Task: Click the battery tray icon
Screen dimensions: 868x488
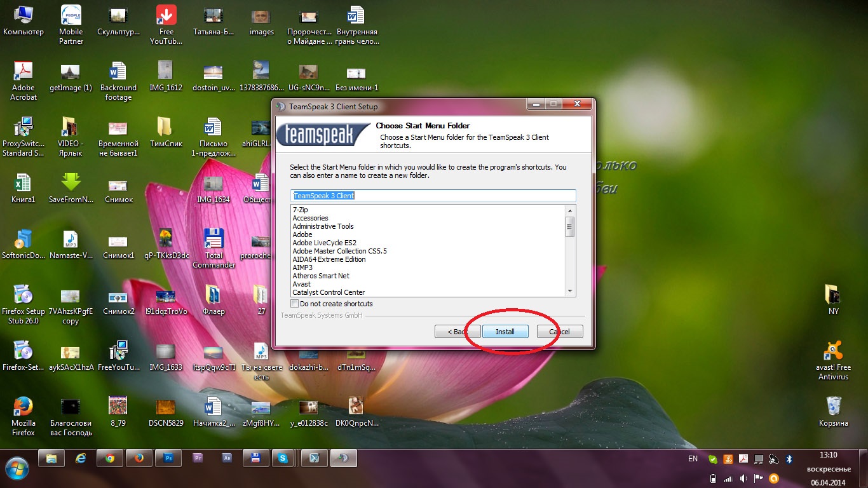Action: [x=713, y=478]
